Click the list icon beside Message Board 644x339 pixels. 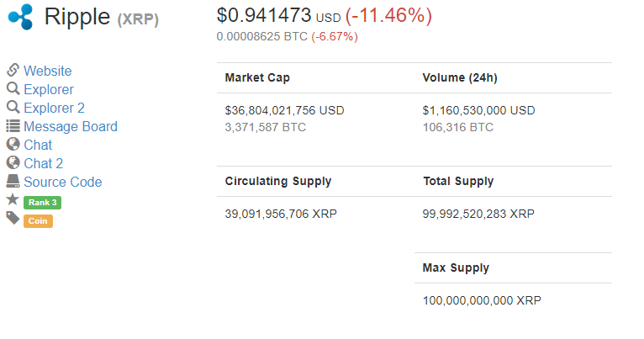tap(13, 125)
